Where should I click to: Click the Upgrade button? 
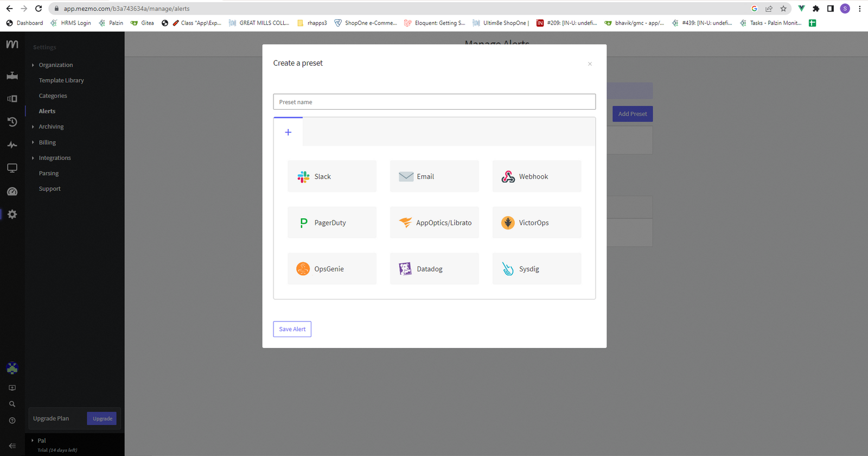pyautogui.click(x=102, y=419)
